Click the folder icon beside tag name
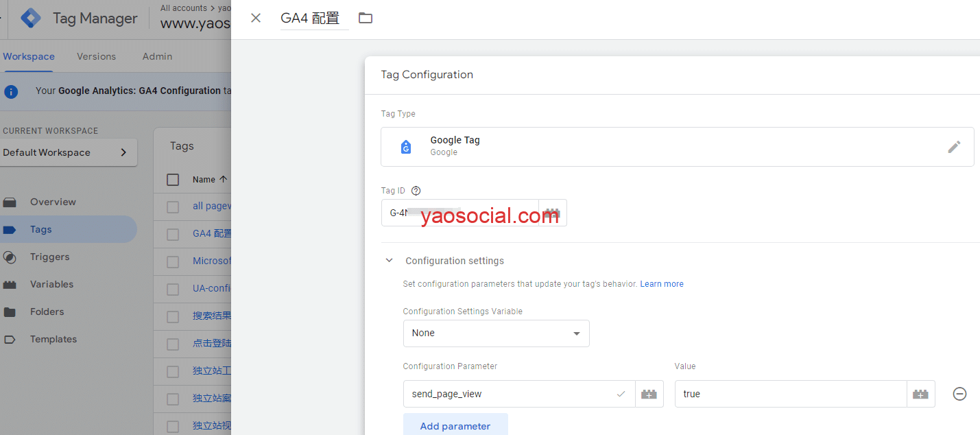Image resolution: width=980 pixels, height=435 pixels. [366, 18]
